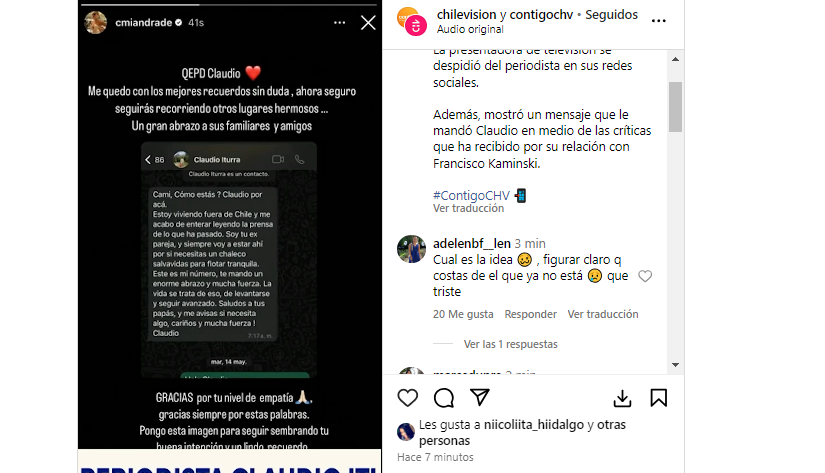Like adelenbf__len's comment heart
This screenshot has height=473, width=825.
645,276
